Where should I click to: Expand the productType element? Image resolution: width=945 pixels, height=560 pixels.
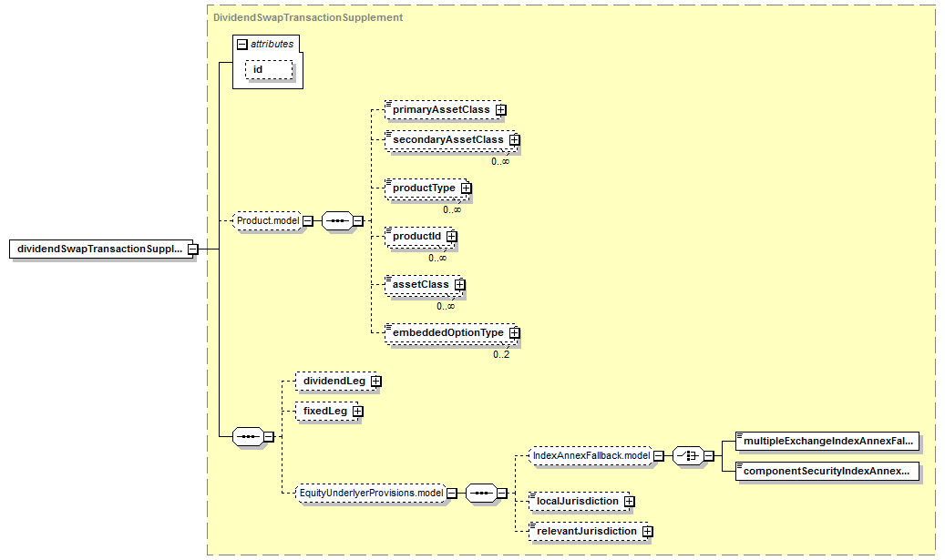click(x=466, y=188)
